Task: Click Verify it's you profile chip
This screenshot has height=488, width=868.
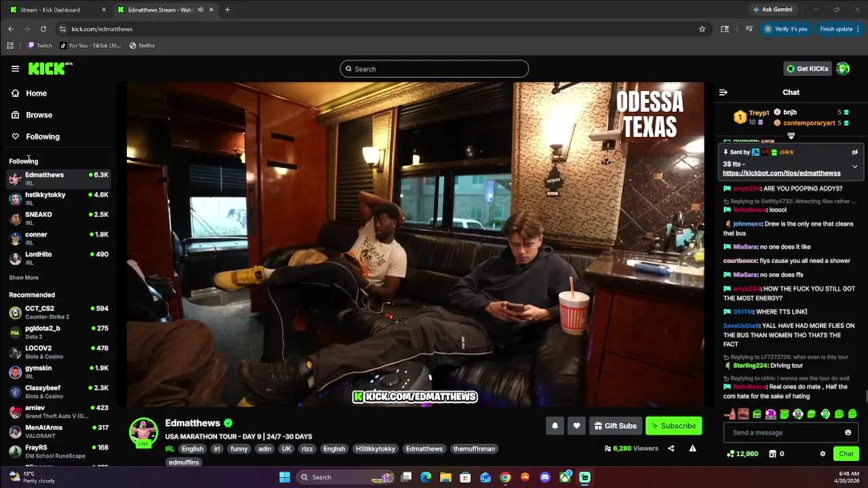Action: click(x=787, y=29)
